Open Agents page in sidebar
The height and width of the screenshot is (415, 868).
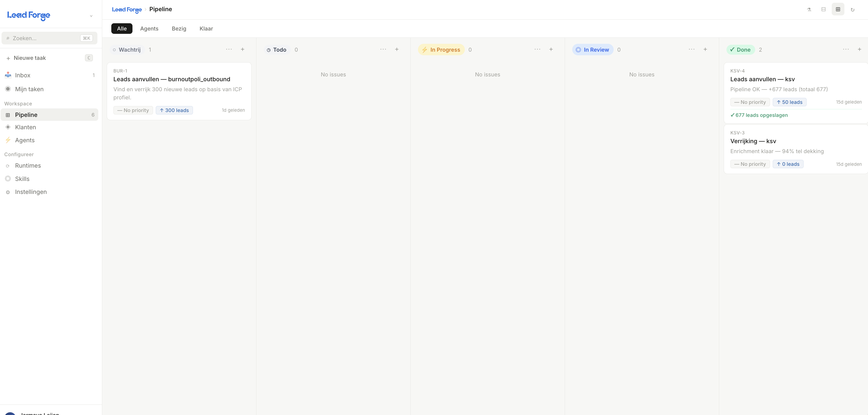(x=50, y=140)
